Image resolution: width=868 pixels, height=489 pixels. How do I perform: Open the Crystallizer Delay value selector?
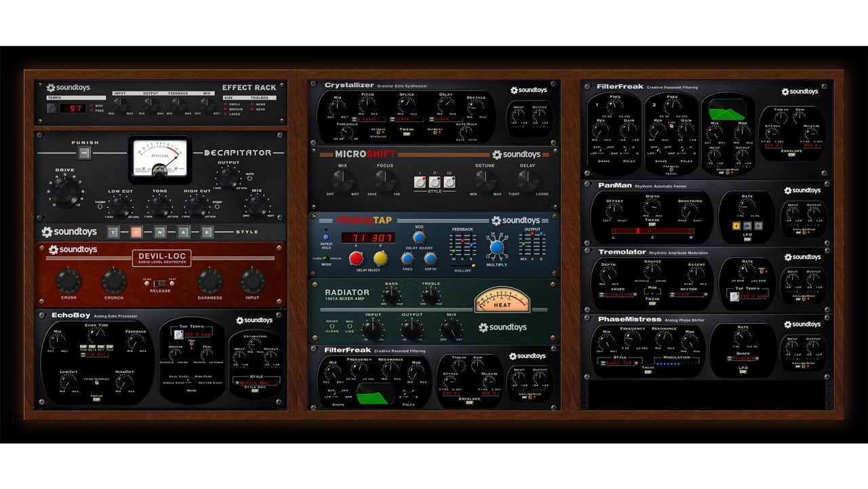click(445, 119)
